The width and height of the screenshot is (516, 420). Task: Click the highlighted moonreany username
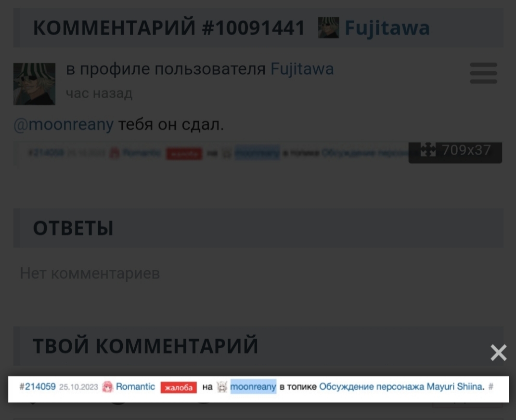(253, 387)
